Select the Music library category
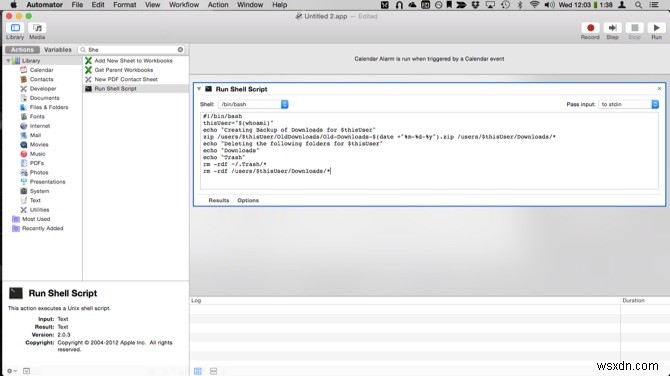The image size is (670, 376). click(37, 154)
